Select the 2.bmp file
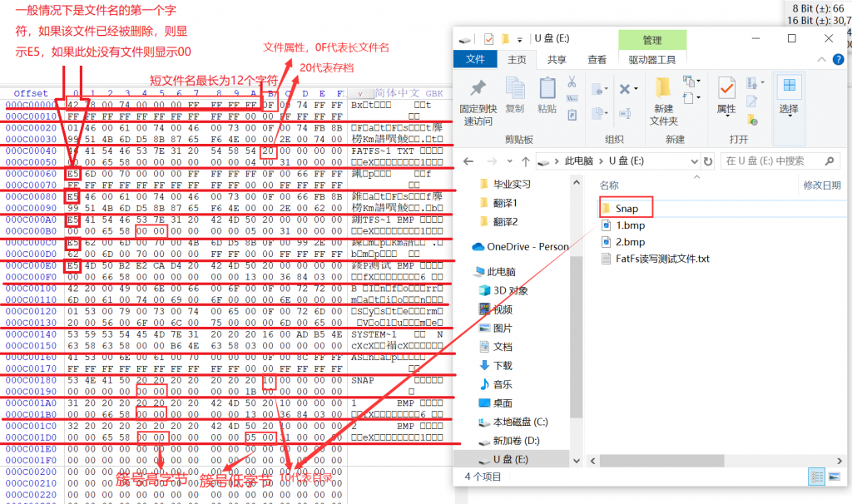The width and height of the screenshot is (852, 504). 630,242
